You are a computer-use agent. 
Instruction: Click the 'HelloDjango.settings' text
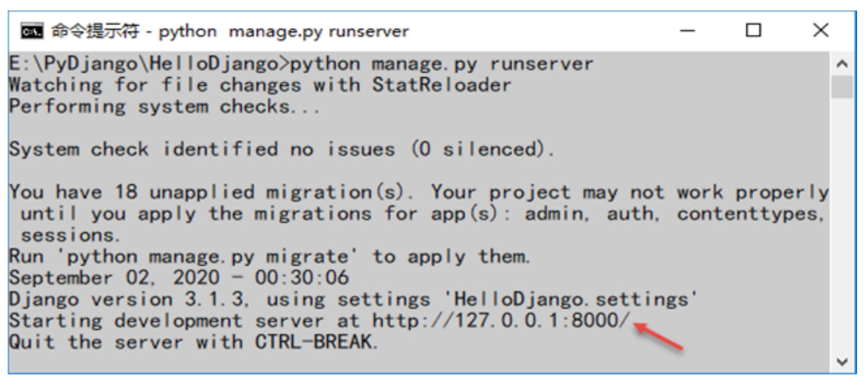click(x=569, y=299)
